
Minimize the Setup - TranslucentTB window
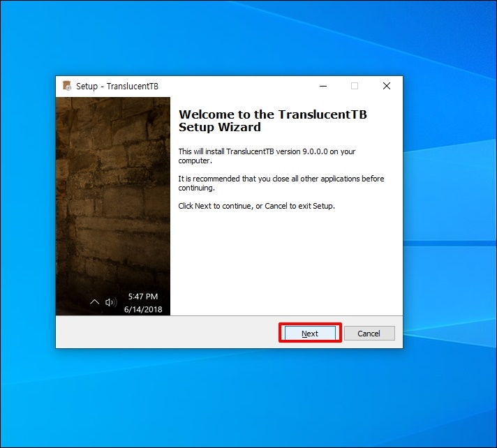coord(323,86)
